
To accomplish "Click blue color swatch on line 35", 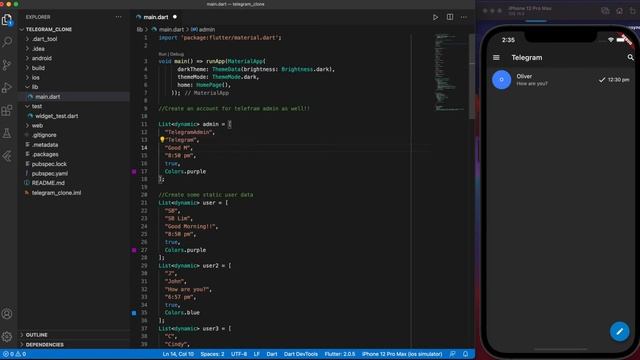I will point(134,313).
